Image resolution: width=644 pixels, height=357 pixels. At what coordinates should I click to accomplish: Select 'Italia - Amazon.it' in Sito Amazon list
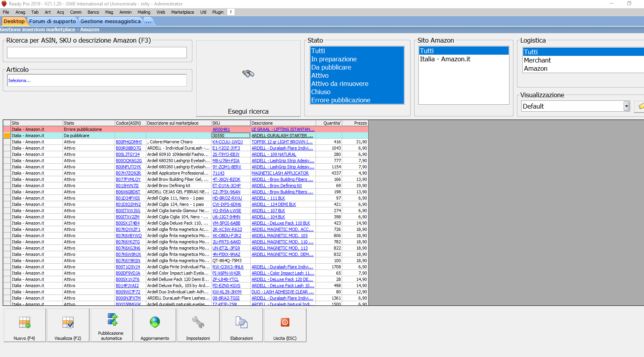(464, 59)
